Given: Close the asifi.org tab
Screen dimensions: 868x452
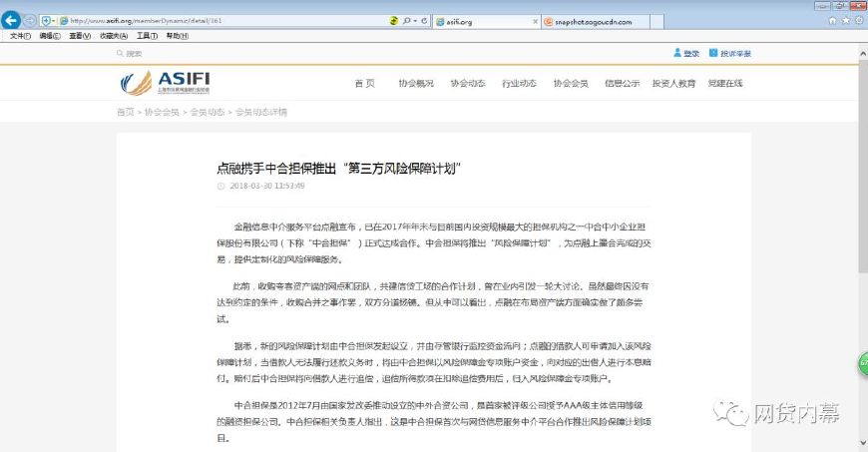Looking at the screenshot, I should tap(536, 22).
